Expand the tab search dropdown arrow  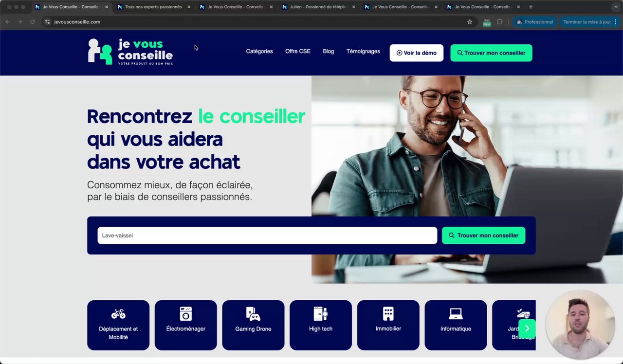[615, 7]
